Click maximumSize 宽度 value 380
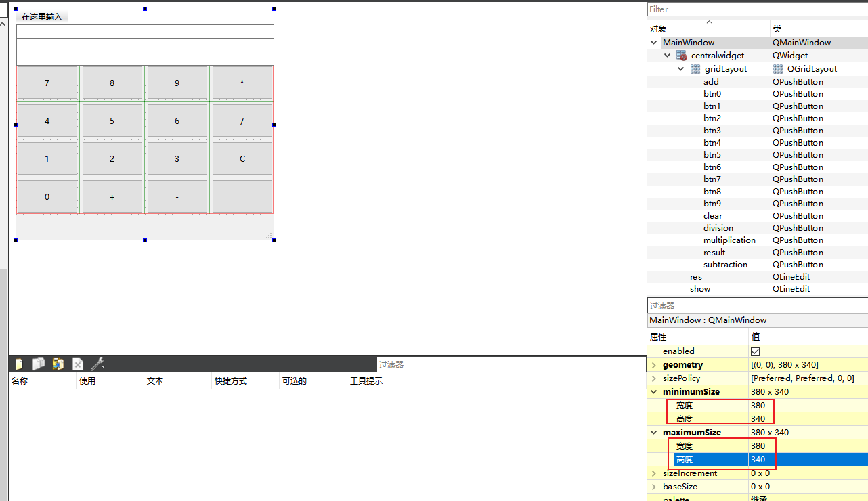The width and height of the screenshot is (868, 501). pyautogui.click(x=808, y=446)
